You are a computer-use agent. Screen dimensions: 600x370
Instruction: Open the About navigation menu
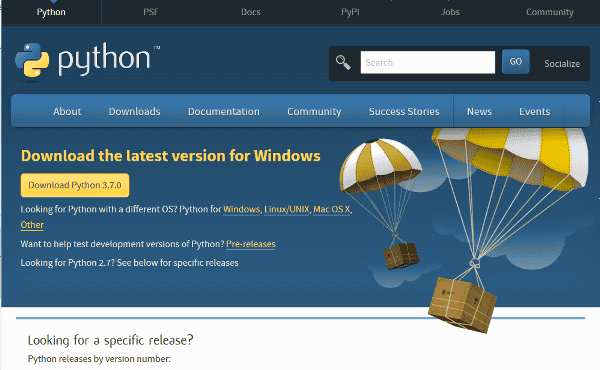(x=67, y=111)
